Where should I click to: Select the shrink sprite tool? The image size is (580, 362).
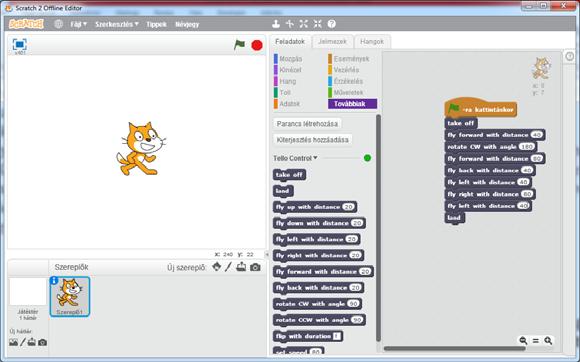point(318,24)
